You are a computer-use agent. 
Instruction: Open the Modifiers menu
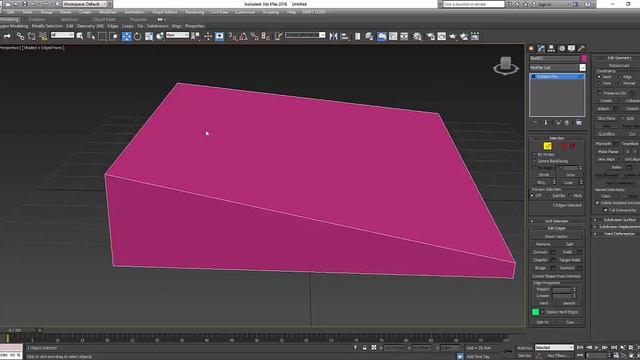click(x=108, y=12)
